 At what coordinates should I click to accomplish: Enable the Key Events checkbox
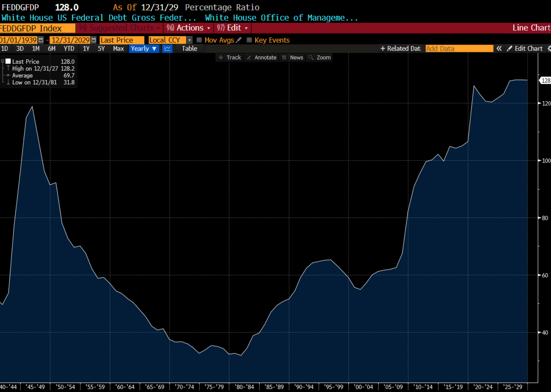tap(249, 40)
